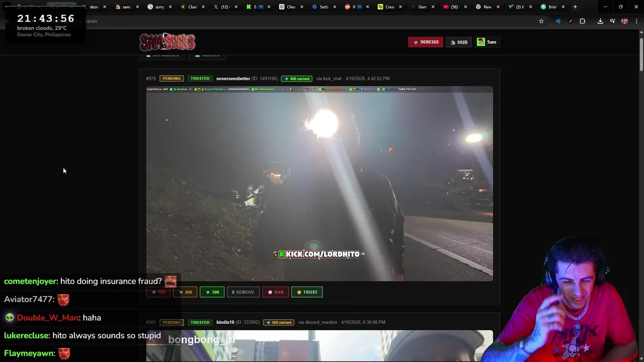The height and width of the screenshot is (362, 644).
Task: Switch to the X '(12)' tab
Action: 224,7
